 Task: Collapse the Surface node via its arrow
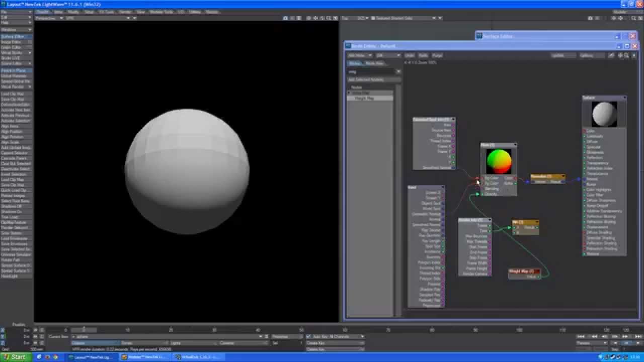624,98
